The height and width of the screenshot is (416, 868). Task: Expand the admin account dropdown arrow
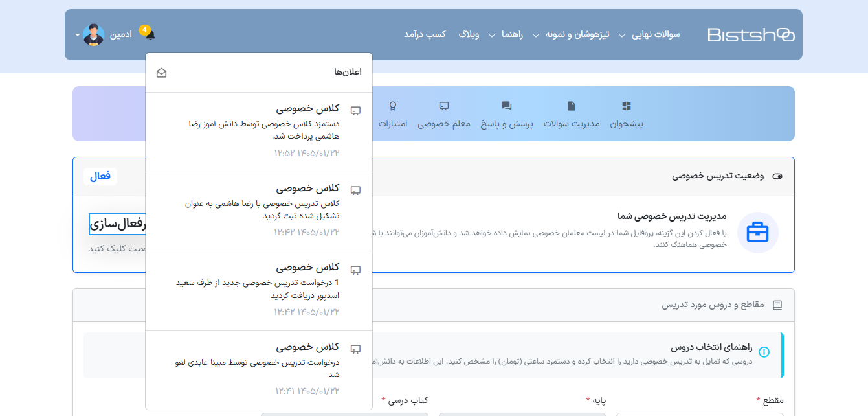(x=78, y=34)
